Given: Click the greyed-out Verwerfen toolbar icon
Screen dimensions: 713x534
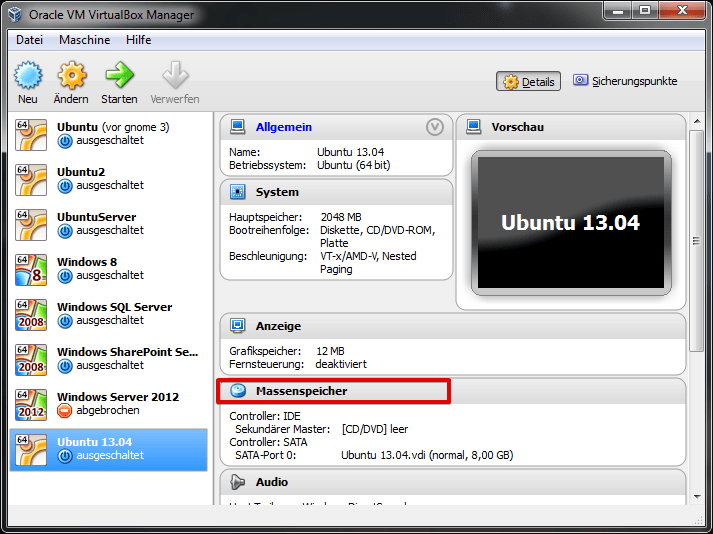Looking at the screenshot, I should pos(175,75).
